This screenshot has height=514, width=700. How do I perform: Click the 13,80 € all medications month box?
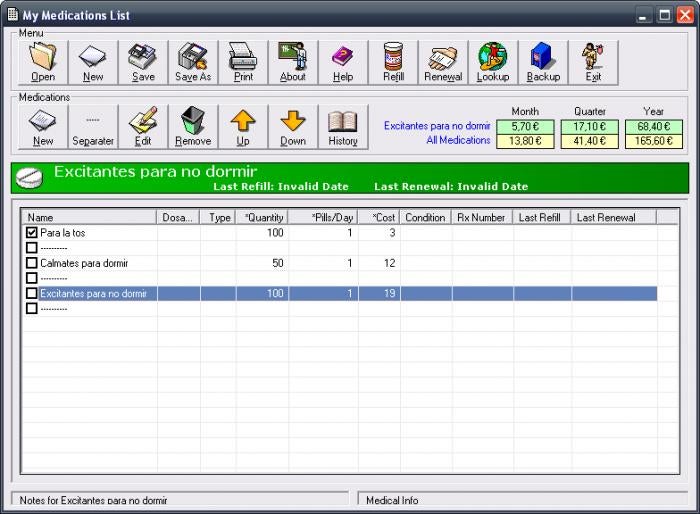(x=525, y=141)
